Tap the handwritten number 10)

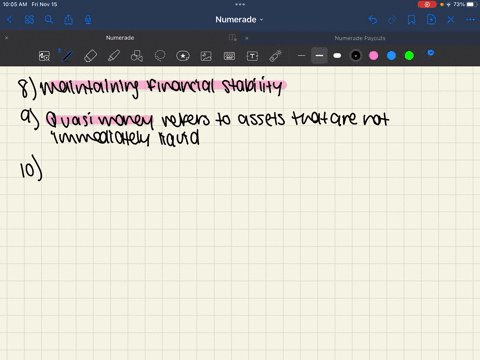click(x=31, y=168)
